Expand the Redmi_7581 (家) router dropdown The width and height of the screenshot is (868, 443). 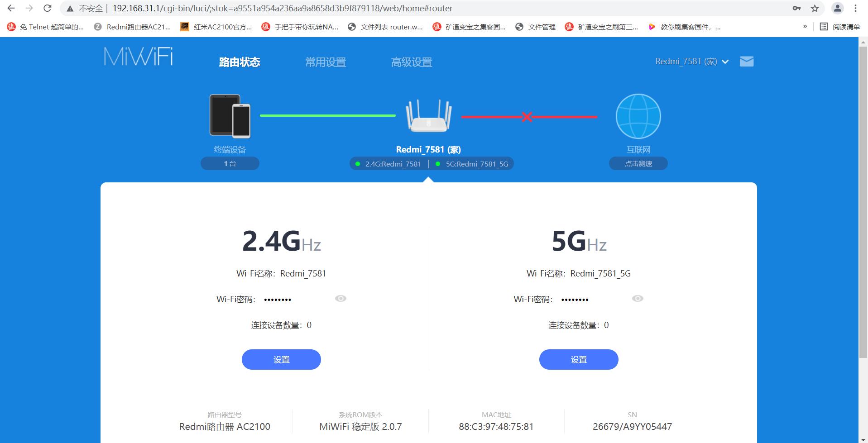point(725,62)
